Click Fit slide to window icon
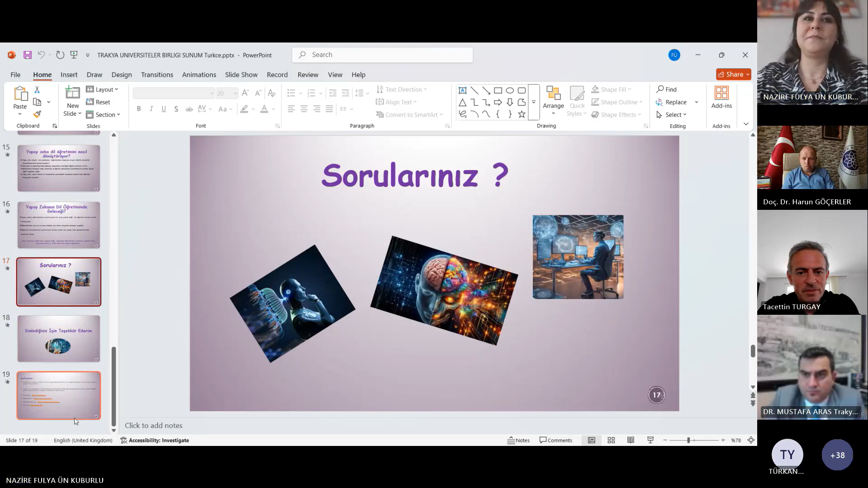The width and height of the screenshot is (868, 488). pyautogui.click(x=751, y=440)
